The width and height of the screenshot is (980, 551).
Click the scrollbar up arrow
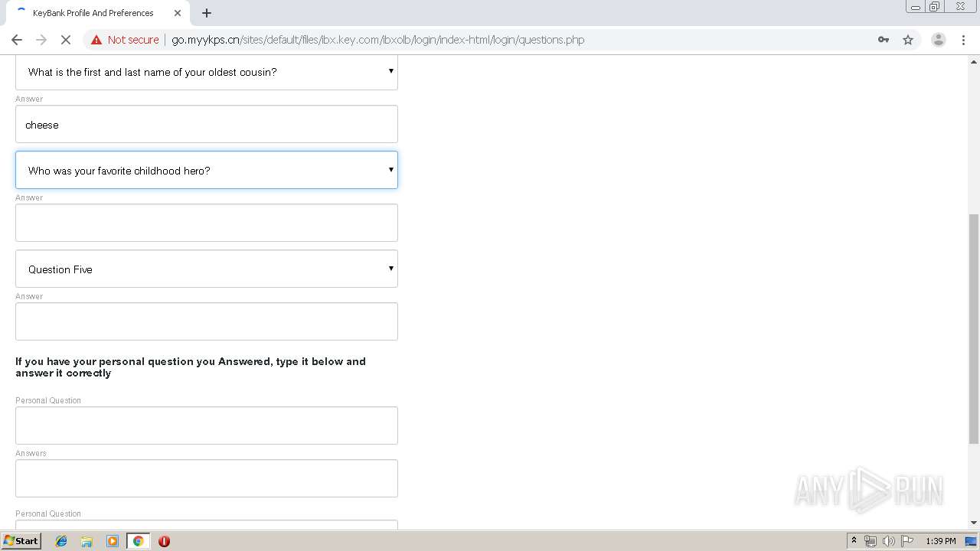click(974, 60)
